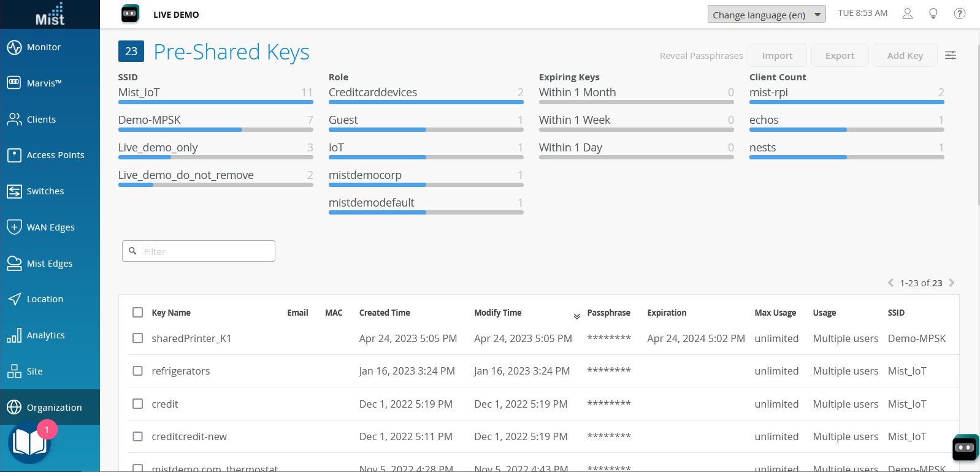Screen dimensions: 980x472
Task: Click the Live Demo robot avatar icon
Action: (x=130, y=14)
